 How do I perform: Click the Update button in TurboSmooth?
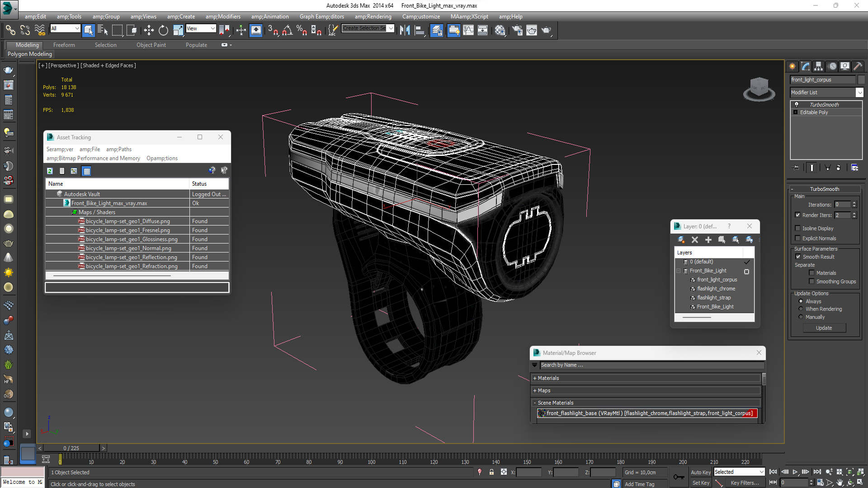coord(824,328)
